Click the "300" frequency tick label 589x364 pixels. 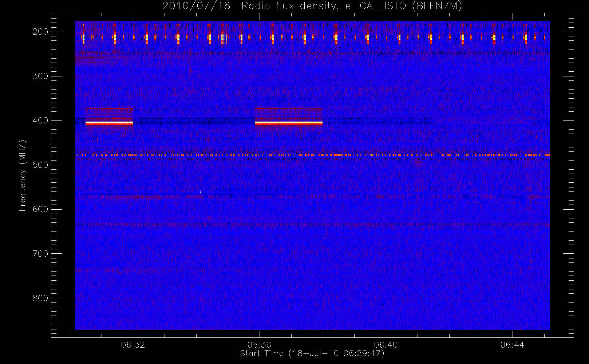point(40,76)
